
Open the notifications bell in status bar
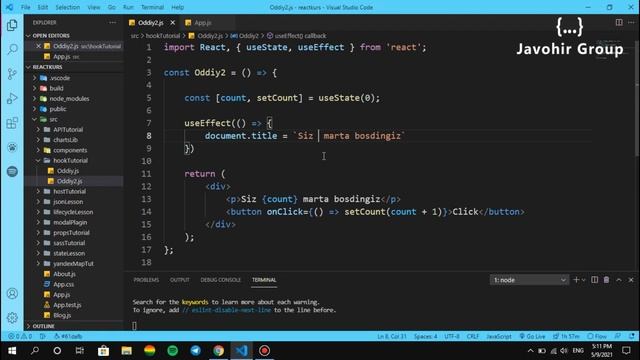[631, 336]
